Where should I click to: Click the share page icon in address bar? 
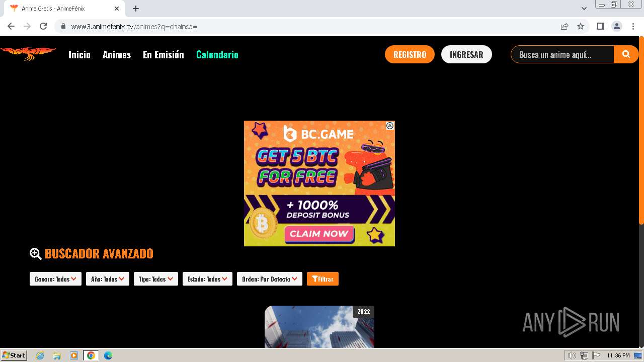coord(565,26)
